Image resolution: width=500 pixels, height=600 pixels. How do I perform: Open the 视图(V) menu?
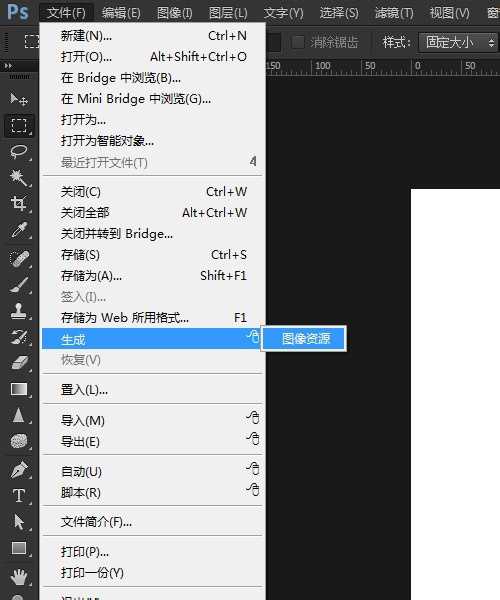(450, 13)
